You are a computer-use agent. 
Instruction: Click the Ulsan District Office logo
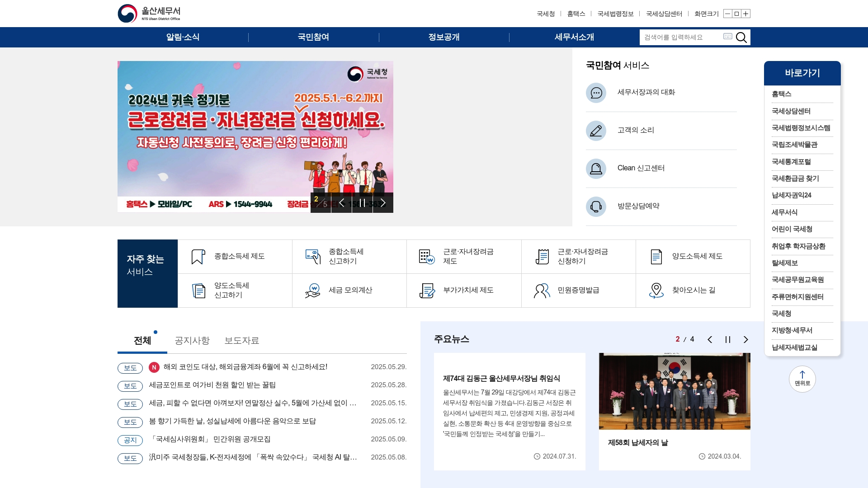(x=149, y=14)
